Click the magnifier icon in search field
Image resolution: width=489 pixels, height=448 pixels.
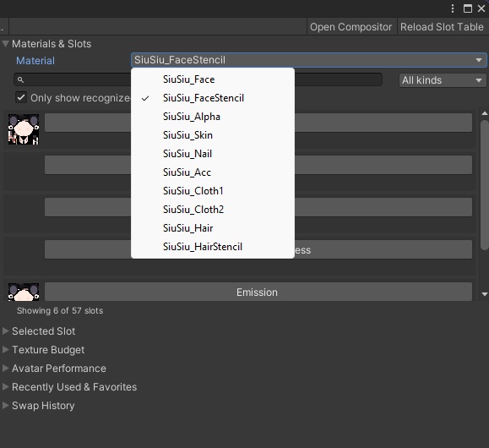(x=20, y=80)
